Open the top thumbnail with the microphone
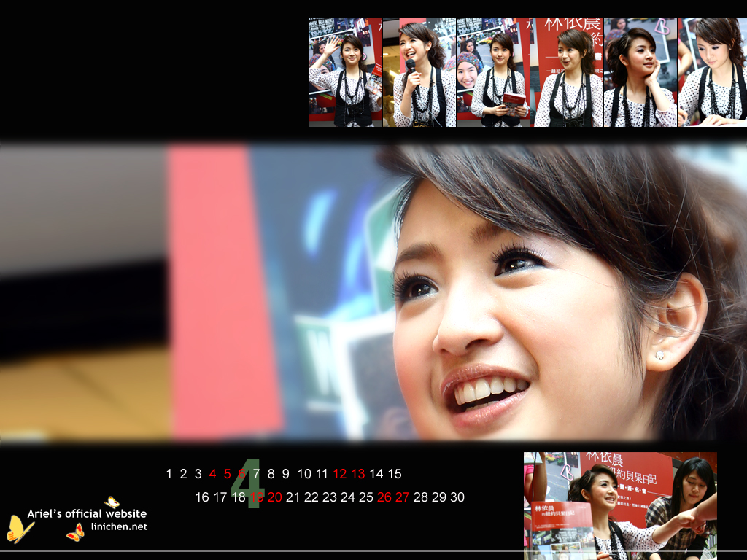747x560 pixels. point(419,72)
